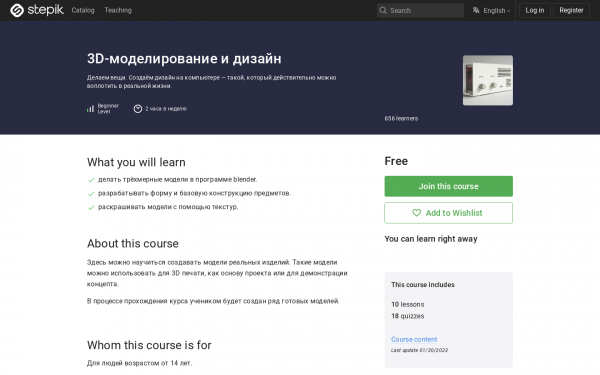Click the Log in button
The image size is (600, 375).
coord(535,10)
